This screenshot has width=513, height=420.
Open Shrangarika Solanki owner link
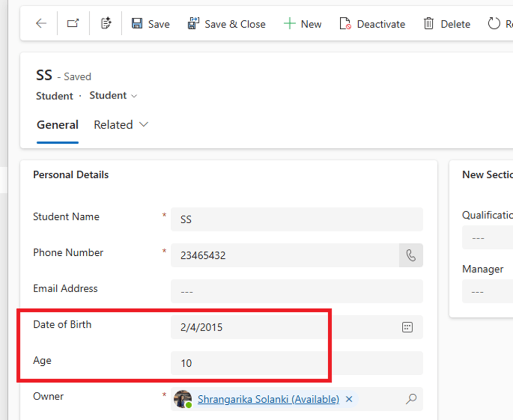268,399
